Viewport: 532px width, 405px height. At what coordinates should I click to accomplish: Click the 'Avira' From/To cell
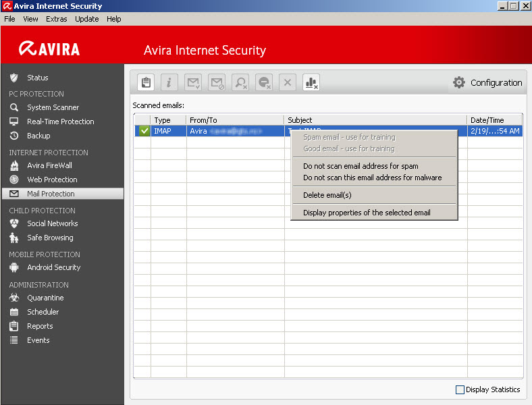235,131
